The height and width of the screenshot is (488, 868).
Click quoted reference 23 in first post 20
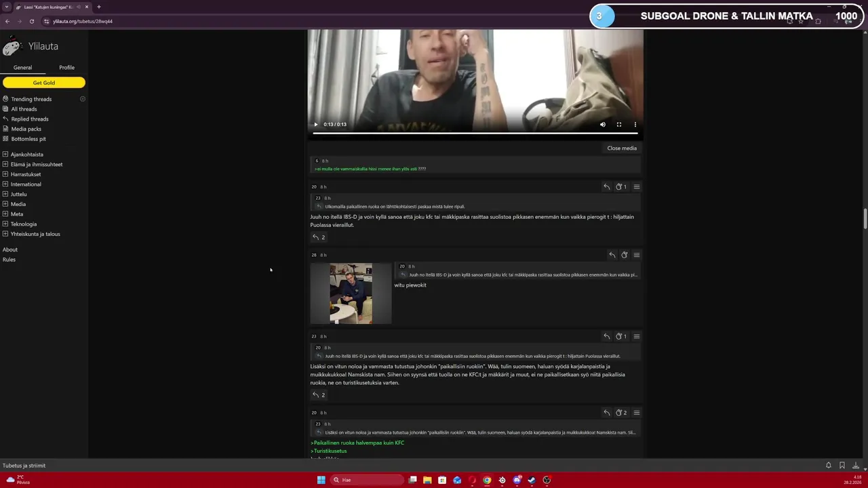(318, 198)
